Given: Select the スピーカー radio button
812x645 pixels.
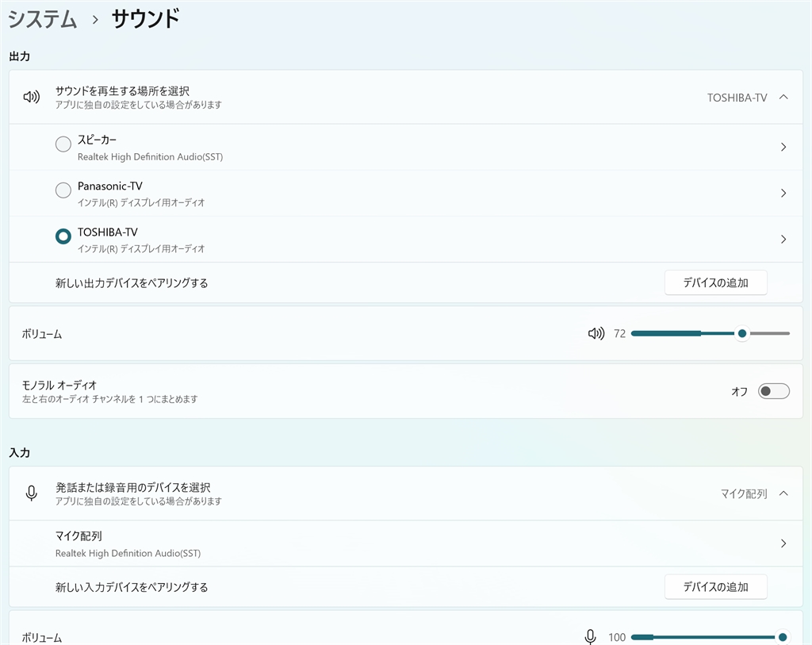Looking at the screenshot, I should (63, 144).
